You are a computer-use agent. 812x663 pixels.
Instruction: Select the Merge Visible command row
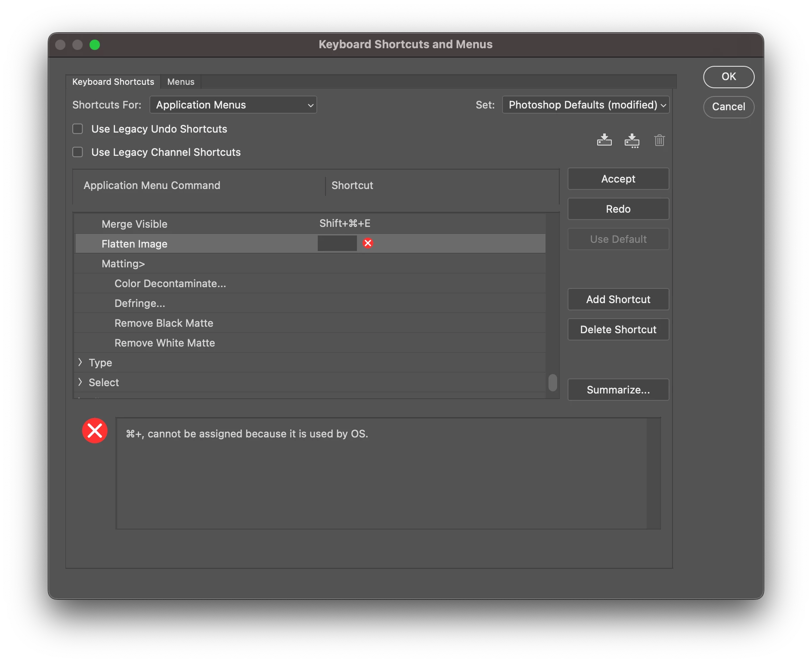click(x=310, y=224)
